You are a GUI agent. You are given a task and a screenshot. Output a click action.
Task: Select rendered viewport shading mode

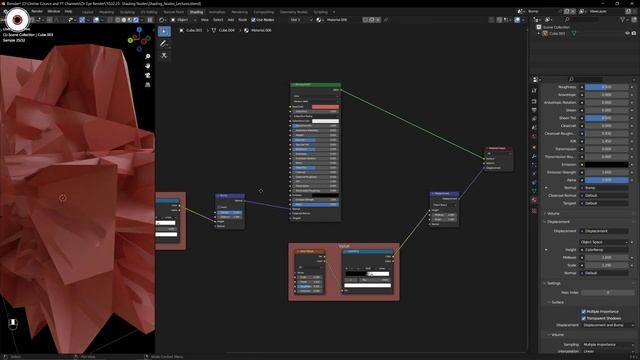pyautogui.click(x=136, y=20)
